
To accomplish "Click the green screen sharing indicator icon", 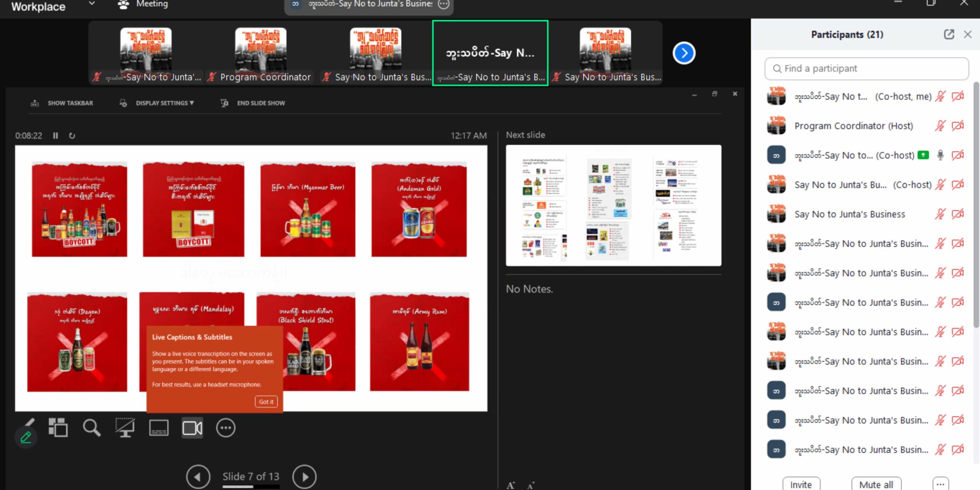I will click(923, 155).
